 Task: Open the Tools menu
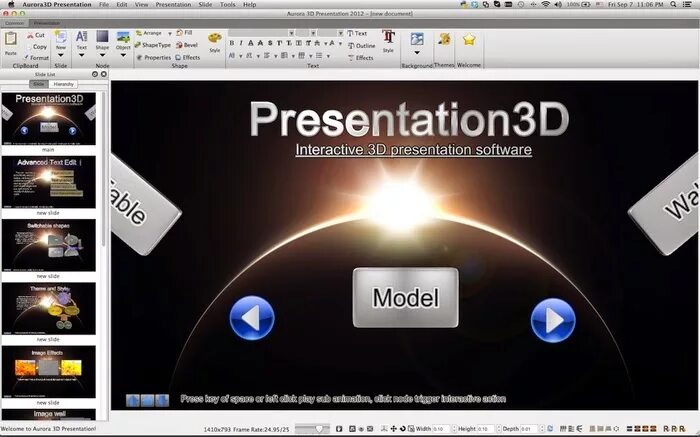click(228, 4)
